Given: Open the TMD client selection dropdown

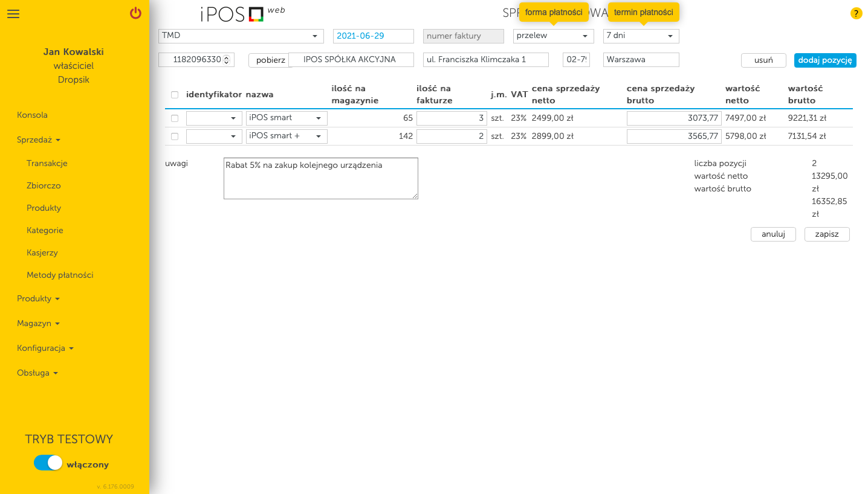Looking at the screenshot, I should (240, 36).
